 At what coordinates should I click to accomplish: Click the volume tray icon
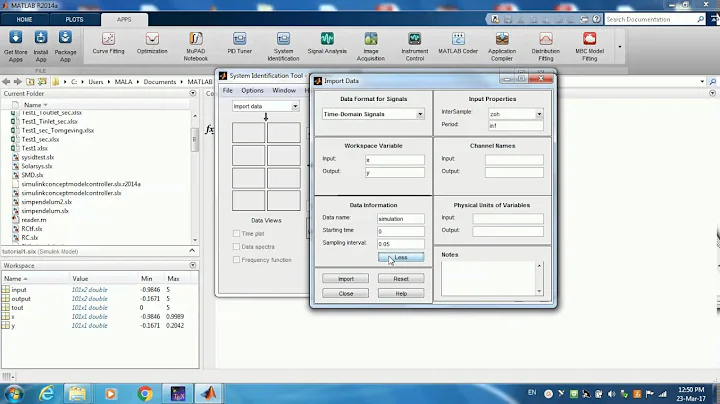tap(611, 394)
